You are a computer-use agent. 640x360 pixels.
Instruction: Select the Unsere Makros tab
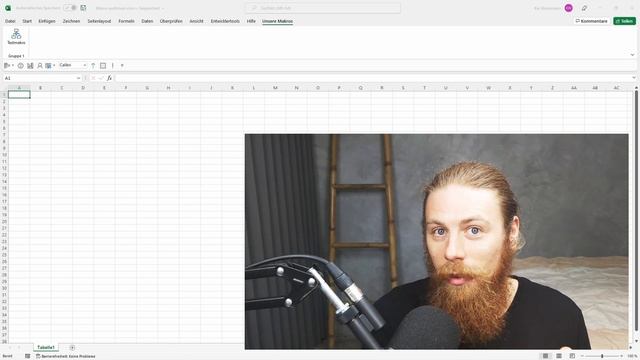(278, 21)
